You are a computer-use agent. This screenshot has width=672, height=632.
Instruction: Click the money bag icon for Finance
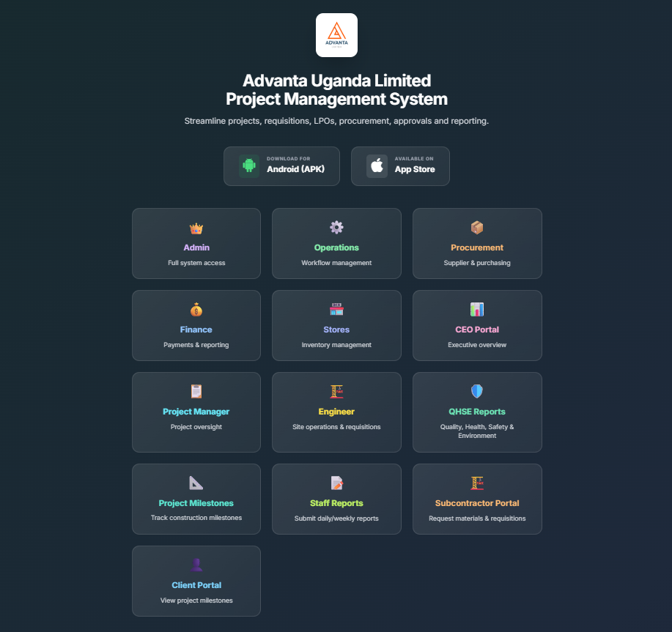[196, 309]
